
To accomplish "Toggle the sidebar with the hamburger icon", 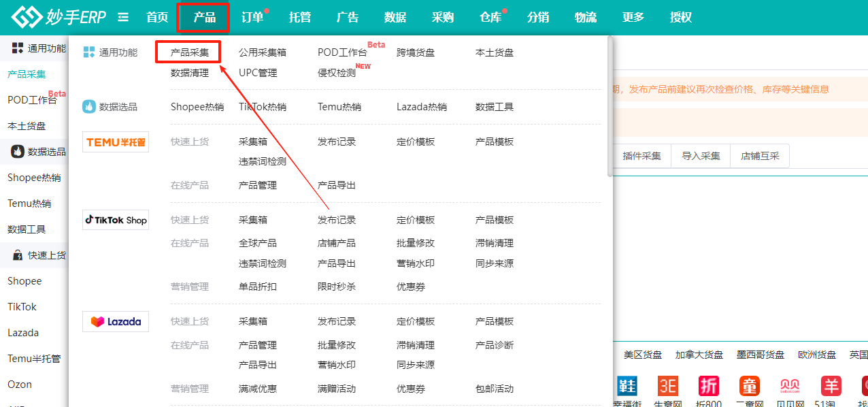I will point(123,17).
